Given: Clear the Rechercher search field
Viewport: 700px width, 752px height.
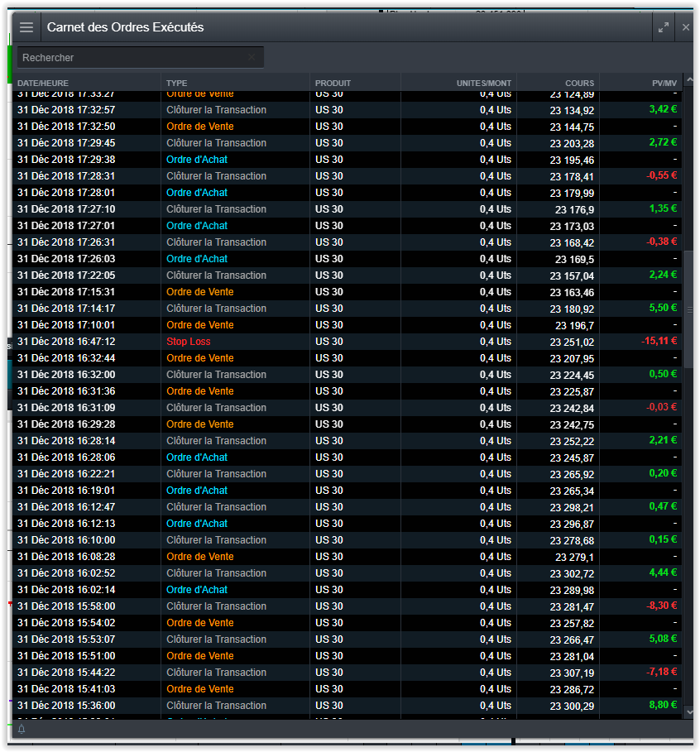Looking at the screenshot, I should click(252, 58).
